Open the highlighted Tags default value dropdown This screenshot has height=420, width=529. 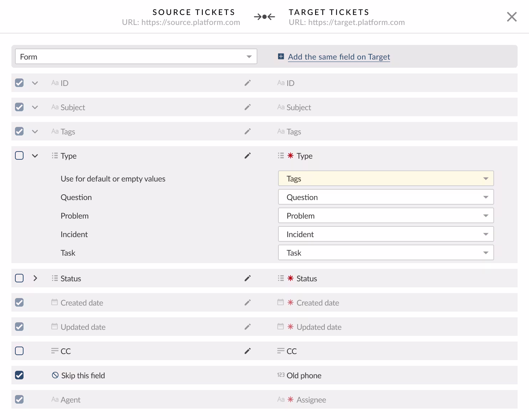386,179
